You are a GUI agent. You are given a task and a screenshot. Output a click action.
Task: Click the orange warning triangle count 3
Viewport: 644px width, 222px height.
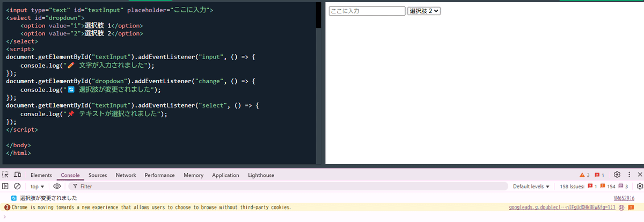584,175
